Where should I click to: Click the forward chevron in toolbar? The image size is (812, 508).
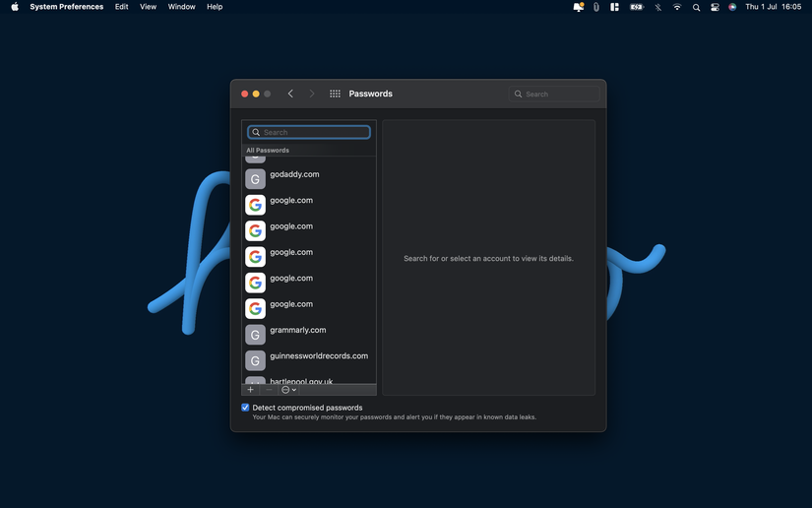coord(311,94)
